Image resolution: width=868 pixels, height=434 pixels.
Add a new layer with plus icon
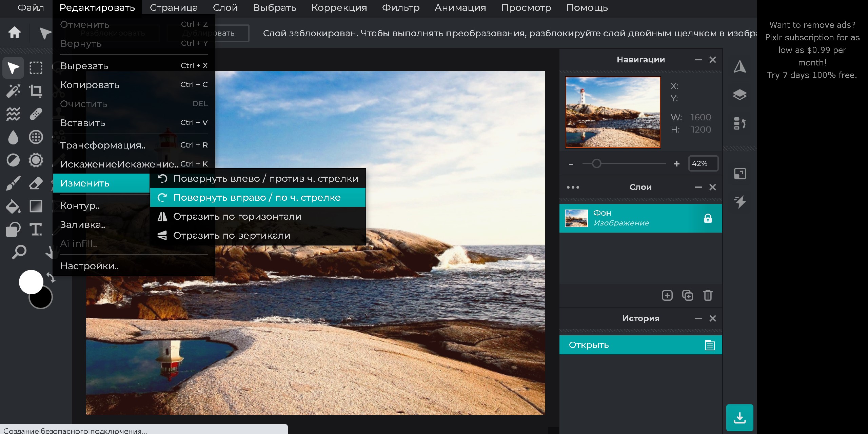[667, 295]
